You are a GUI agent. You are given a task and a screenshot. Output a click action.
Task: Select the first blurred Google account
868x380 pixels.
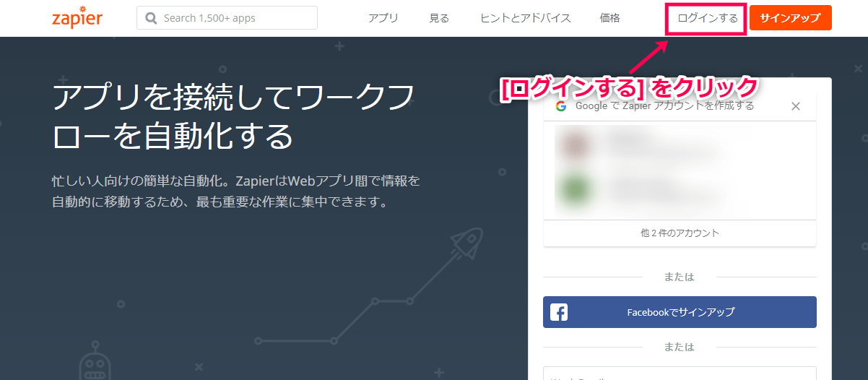pyautogui.click(x=680, y=144)
